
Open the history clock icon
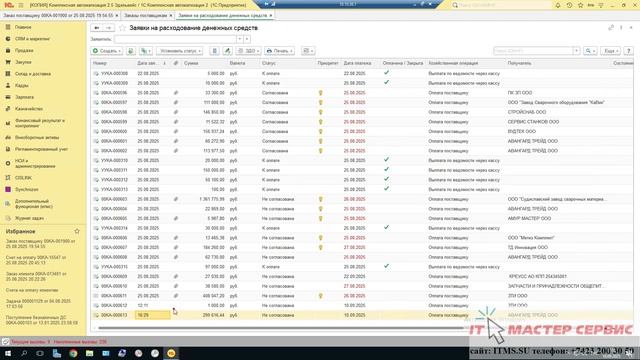569,5
